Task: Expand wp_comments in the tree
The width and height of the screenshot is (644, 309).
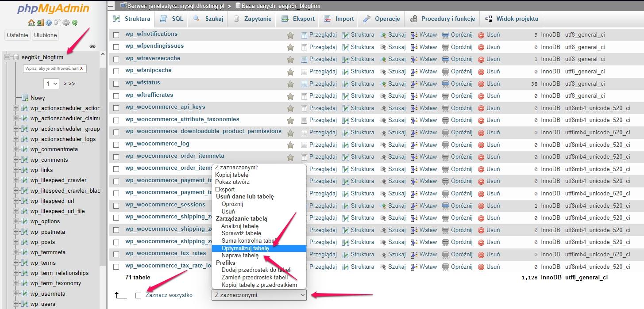Action: [16, 160]
